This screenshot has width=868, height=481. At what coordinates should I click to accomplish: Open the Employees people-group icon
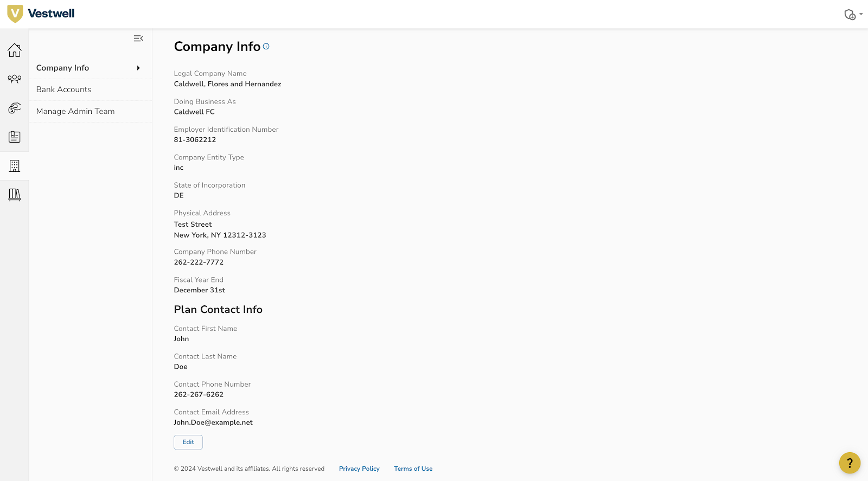tap(15, 79)
